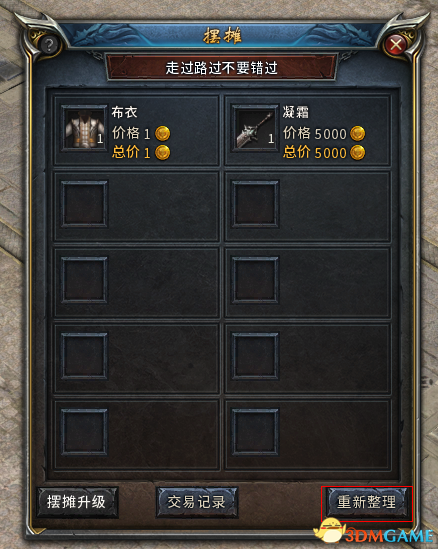Open the 摆摊升级 stall upgrade button
Image resolution: width=438 pixels, height=549 pixels.
[77, 502]
